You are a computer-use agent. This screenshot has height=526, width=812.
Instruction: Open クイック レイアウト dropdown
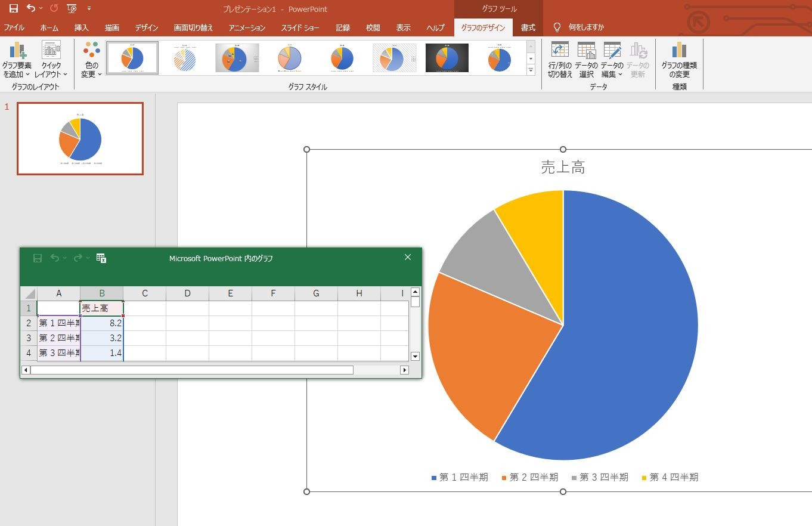click(51, 60)
